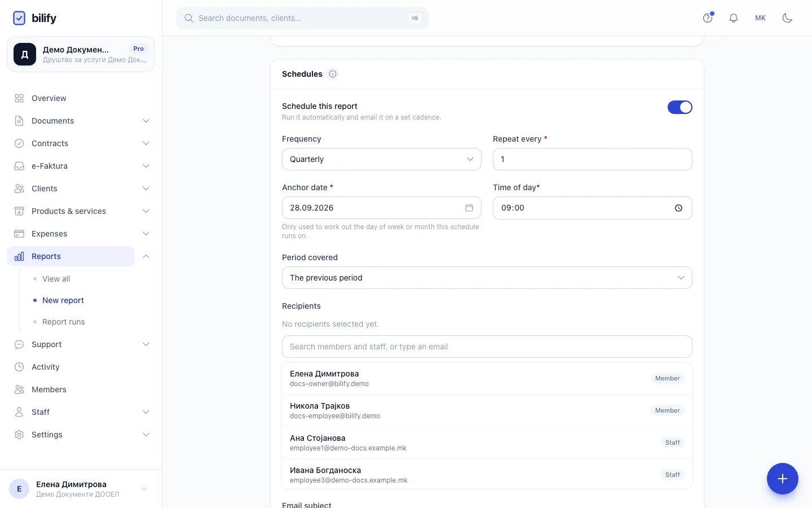Add recipient Никола Трајков
Image resolution: width=812 pixels, height=508 pixels.
pyautogui.click(x=487, y=410)
